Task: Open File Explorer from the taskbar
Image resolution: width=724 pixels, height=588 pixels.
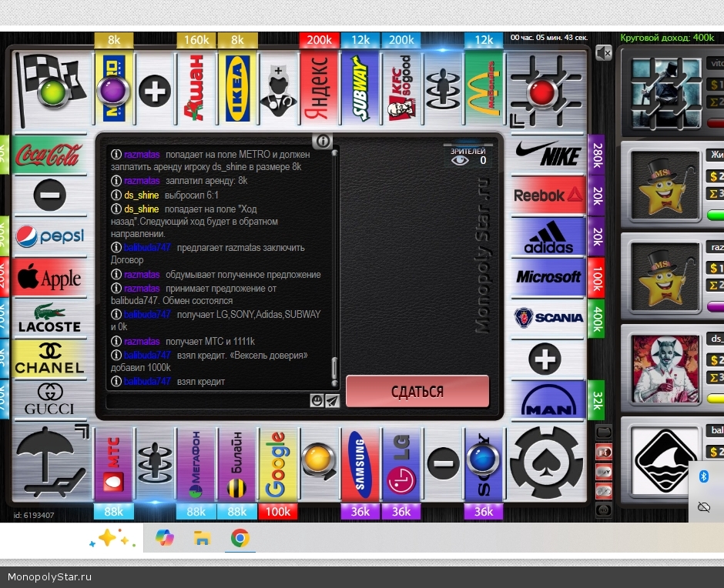Action: click(202, 538)
